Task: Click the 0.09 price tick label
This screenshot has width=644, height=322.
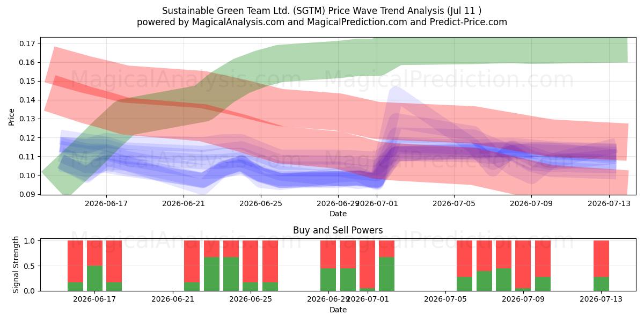Action: coord(28,194)
